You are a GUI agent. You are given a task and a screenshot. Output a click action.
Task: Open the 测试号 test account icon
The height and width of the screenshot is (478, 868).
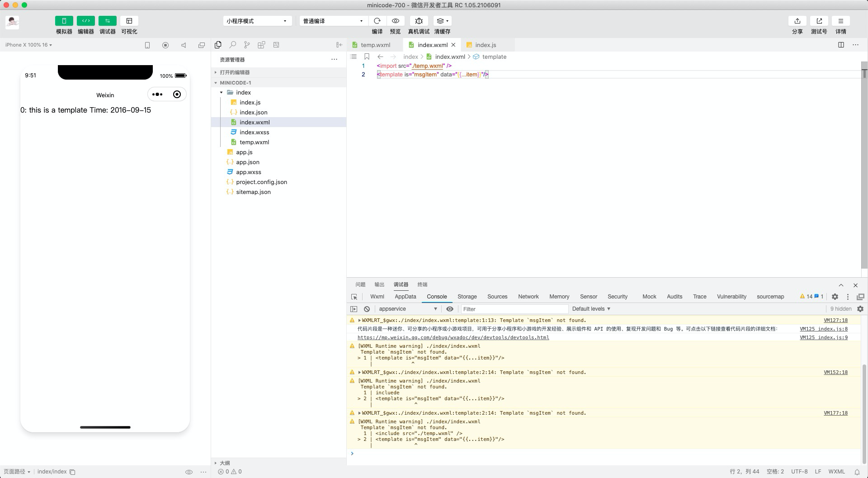pyautogui.click(x=819, y=21)
